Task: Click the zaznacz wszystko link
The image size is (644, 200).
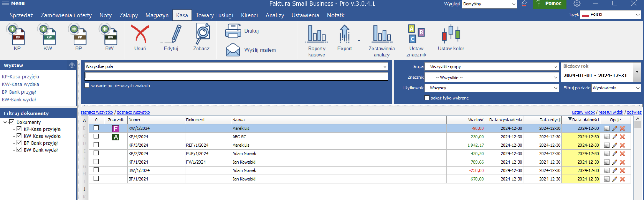Action: tap(97, 112)
